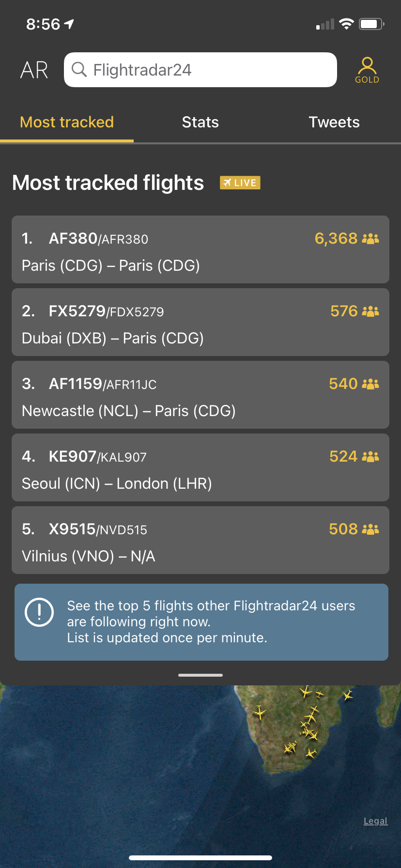Open flight AF380 Paris to Paris
Image resolution: width=401 pixels, height=868 pixels.
click(200, 249)
